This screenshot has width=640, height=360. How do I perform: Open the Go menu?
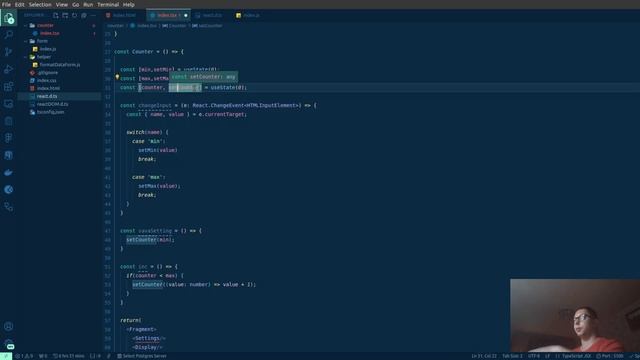pos(76,4)
